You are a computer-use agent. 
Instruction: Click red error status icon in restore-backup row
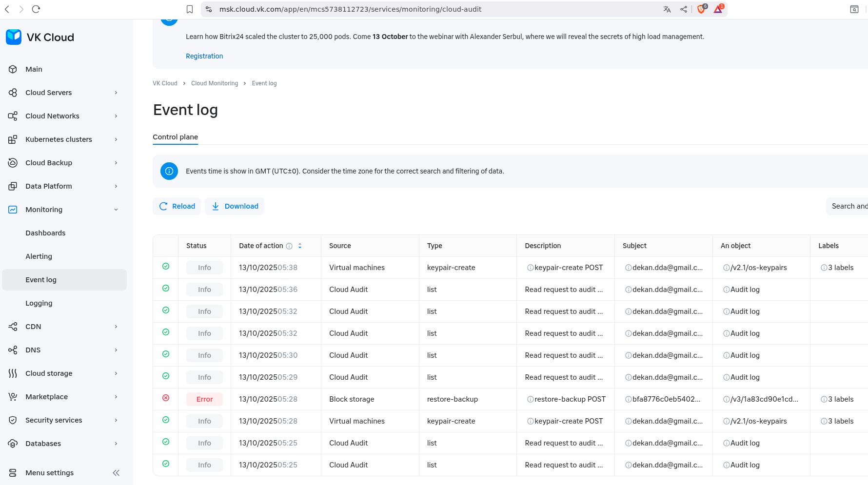(x=166, y=398)
